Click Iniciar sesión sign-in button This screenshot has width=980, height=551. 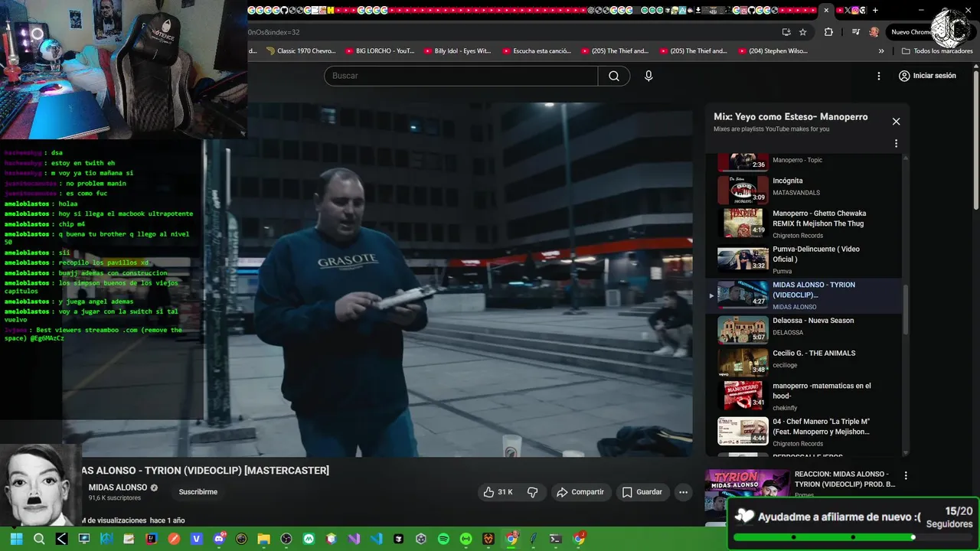click(x=927, y=76)
